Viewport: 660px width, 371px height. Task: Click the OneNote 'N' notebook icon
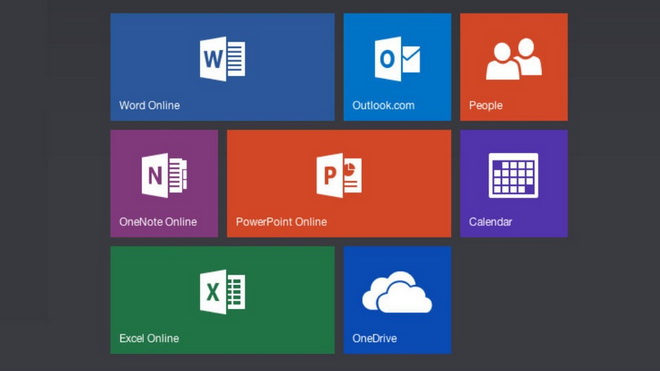point(164,175)
